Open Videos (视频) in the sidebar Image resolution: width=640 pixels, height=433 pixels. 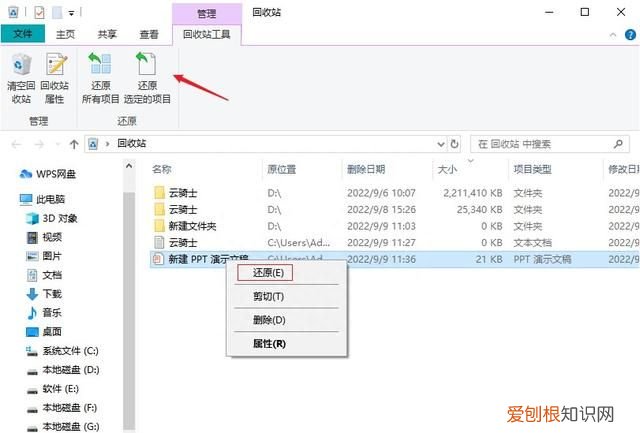pyautogui.click(x=44, y=237)
